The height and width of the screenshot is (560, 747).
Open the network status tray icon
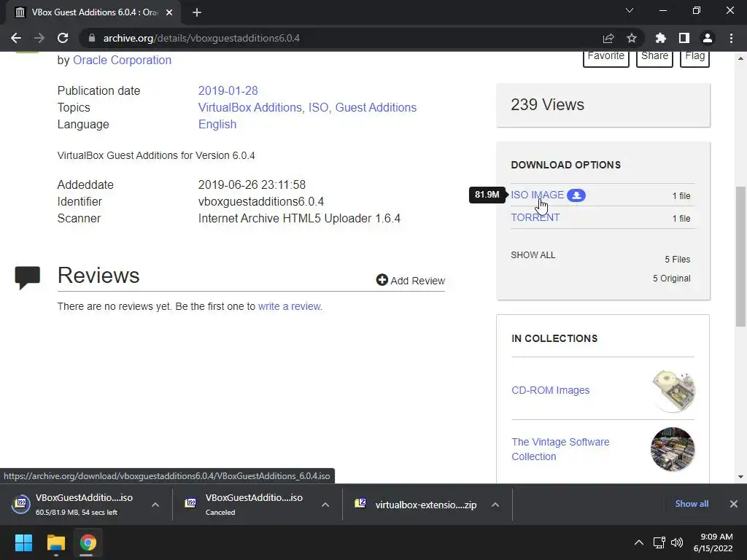click(659, 542)
